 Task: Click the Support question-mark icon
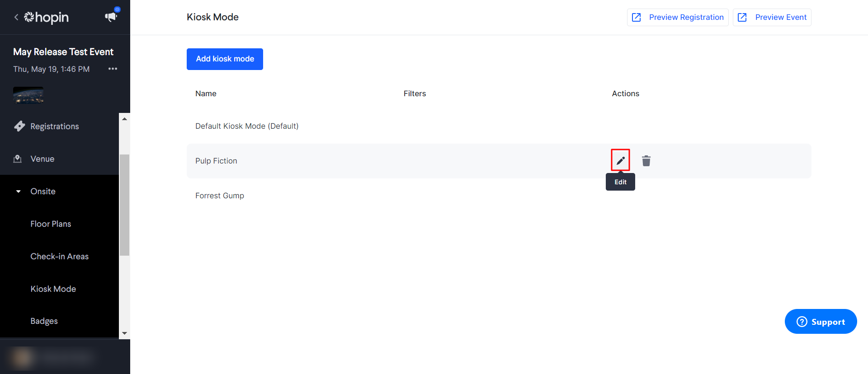[x=802, y=322]
